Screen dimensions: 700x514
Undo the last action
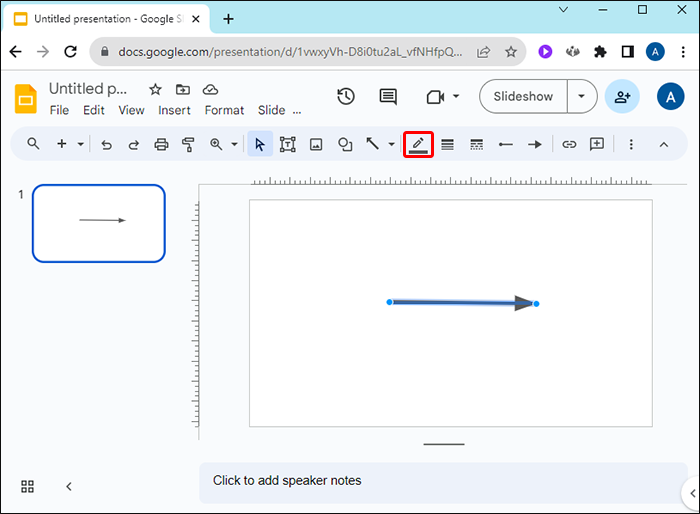coord(106,145)
